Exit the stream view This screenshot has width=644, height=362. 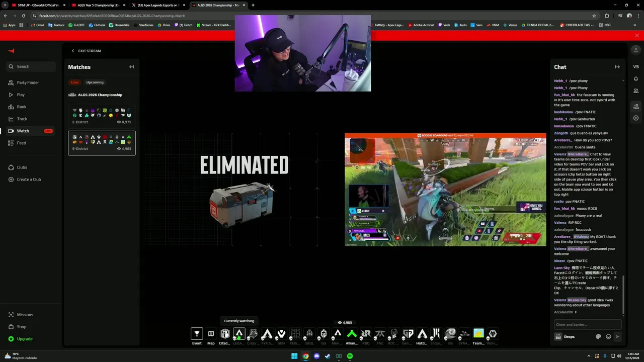click(x=86, y=51)
